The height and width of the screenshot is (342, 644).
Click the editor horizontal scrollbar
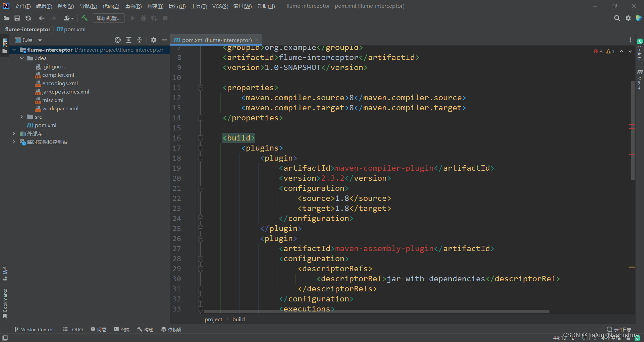click(376, 311)
